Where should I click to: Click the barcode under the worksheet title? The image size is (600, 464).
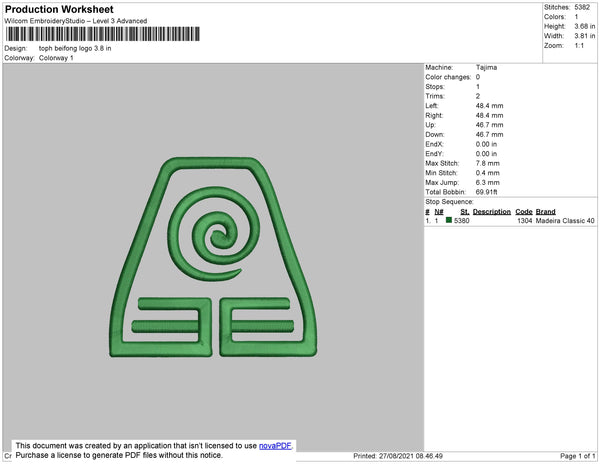(x=103, y=34)
